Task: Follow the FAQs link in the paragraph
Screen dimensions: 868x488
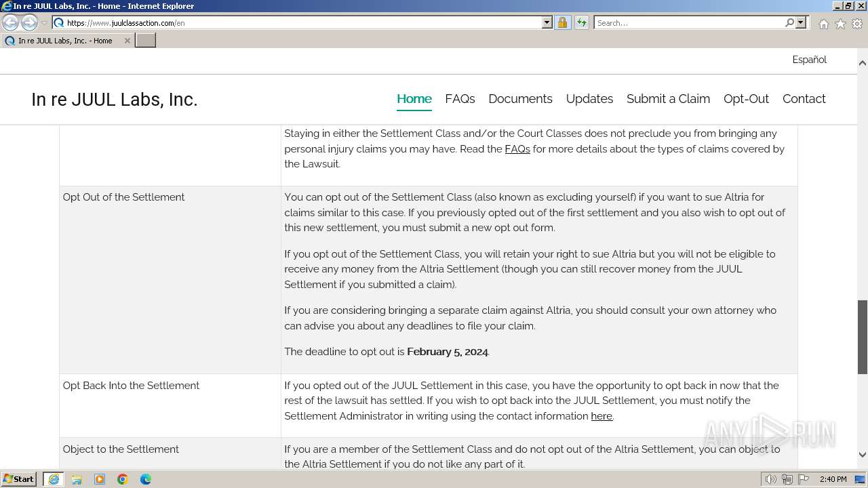Action: coord(517,149)
